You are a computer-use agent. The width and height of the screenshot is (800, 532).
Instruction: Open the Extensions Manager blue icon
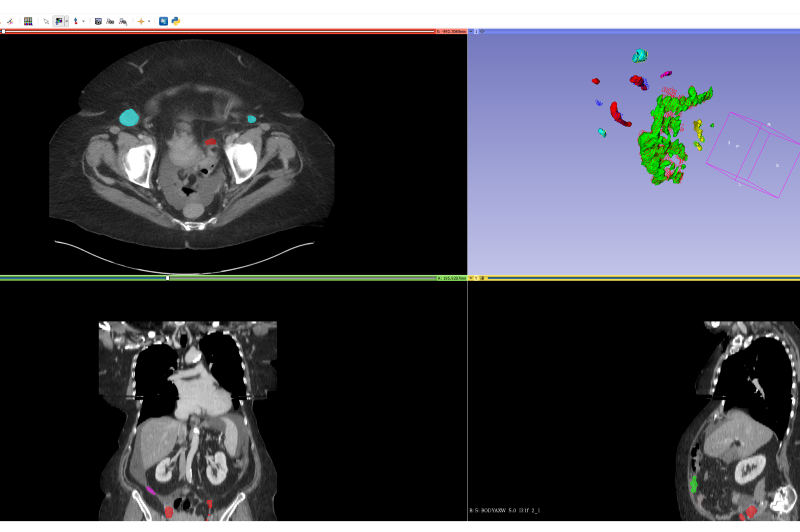pos(163,21)
